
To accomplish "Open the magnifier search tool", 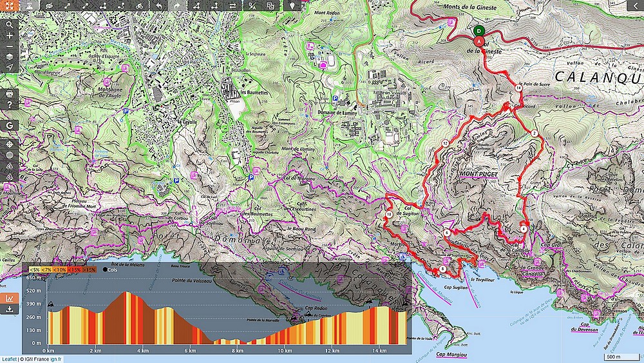I will point(10,25).
